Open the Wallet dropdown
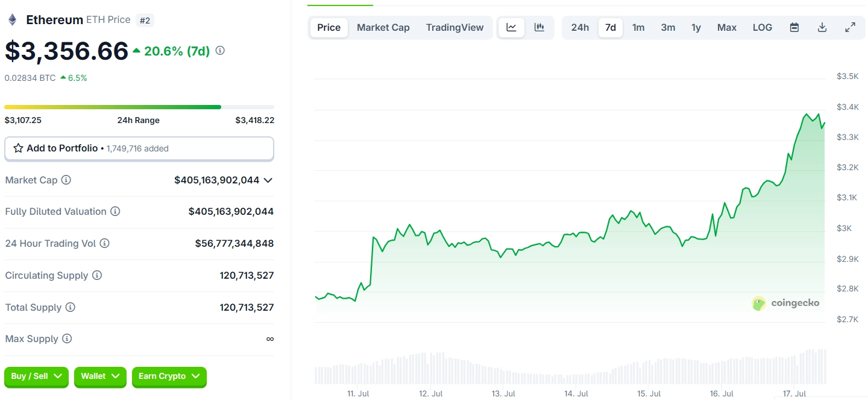This screenshot has height=400, width=868. (100, 376)
